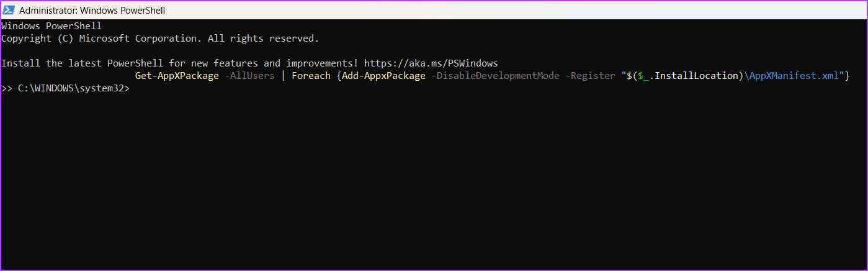Click the pipe symbol before Foreach

tap(284, 76)
